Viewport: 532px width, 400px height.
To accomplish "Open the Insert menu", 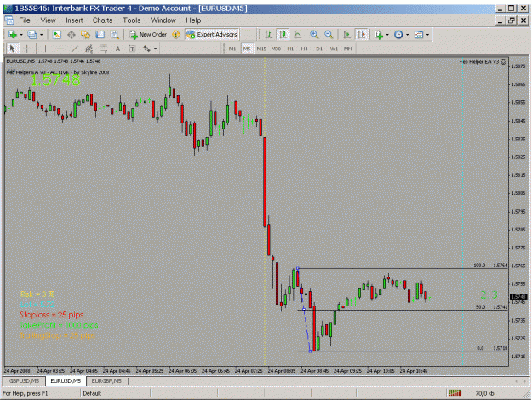I will pyautogui.click(x=74, y=20).
